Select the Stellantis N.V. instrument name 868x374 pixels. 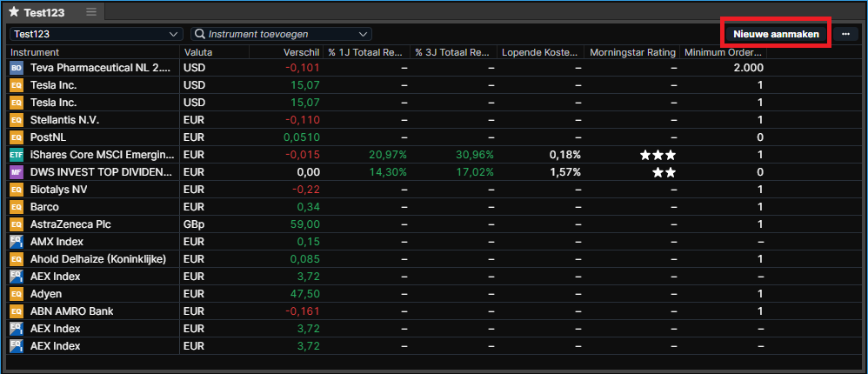[x=64, y=120]
